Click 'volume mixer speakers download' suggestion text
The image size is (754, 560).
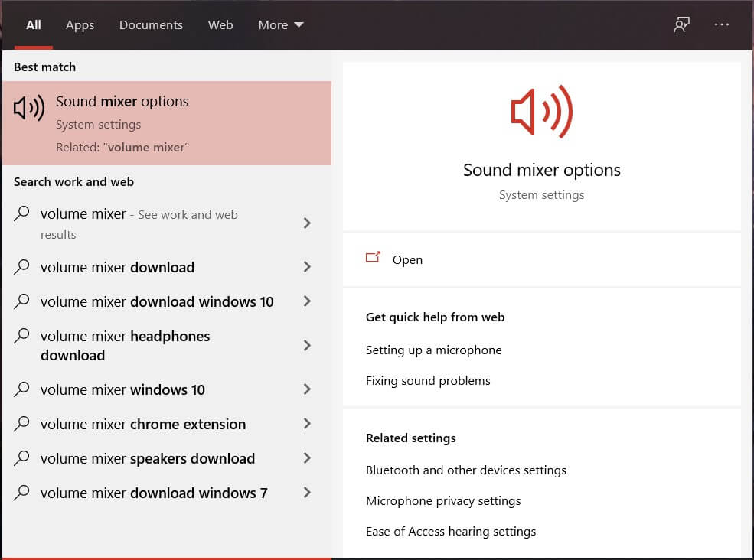pos(148,459)
